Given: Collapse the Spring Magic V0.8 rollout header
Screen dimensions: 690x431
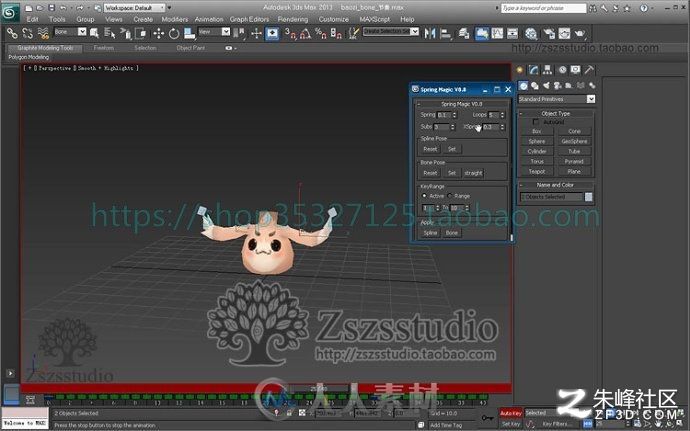Looking at the screenshot, I should 462,104.
